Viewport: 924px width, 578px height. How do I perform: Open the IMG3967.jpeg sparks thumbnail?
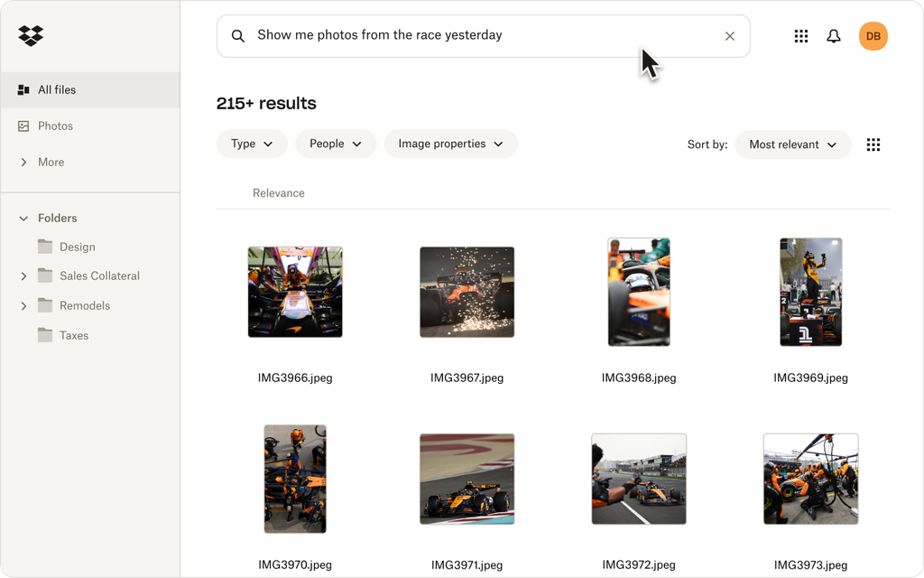467,292
